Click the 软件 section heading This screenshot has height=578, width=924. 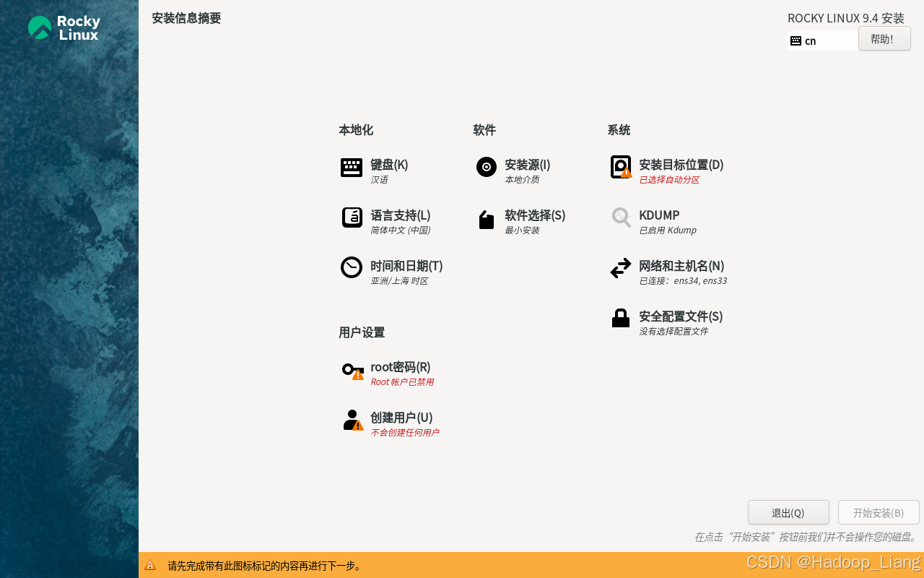point(484,130)
